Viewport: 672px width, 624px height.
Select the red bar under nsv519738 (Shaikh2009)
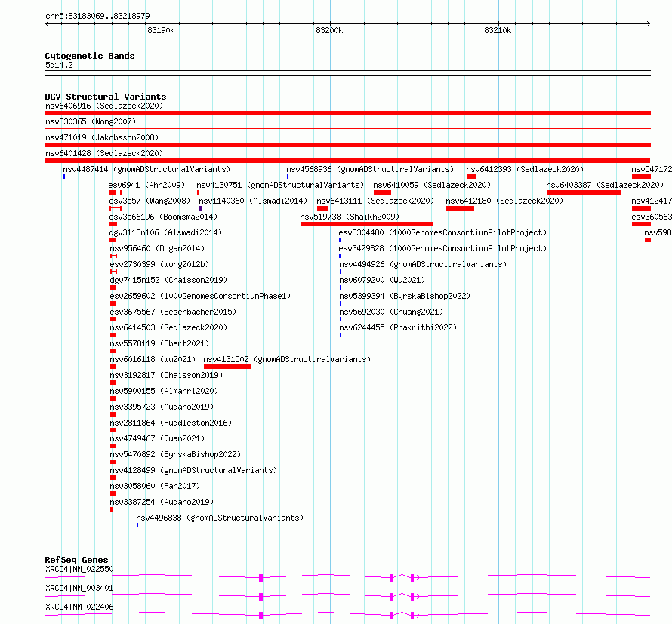(367, 224)
